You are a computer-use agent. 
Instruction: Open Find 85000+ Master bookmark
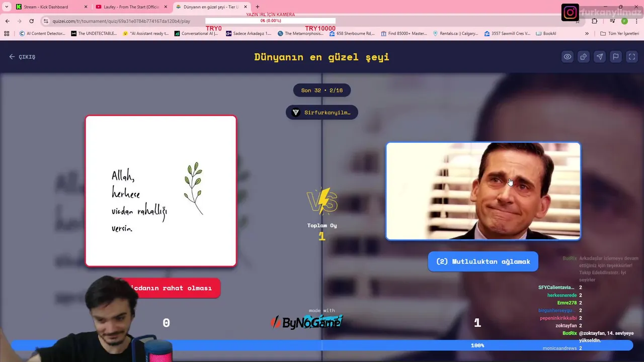pyautogui.click(x=404, y=34)
